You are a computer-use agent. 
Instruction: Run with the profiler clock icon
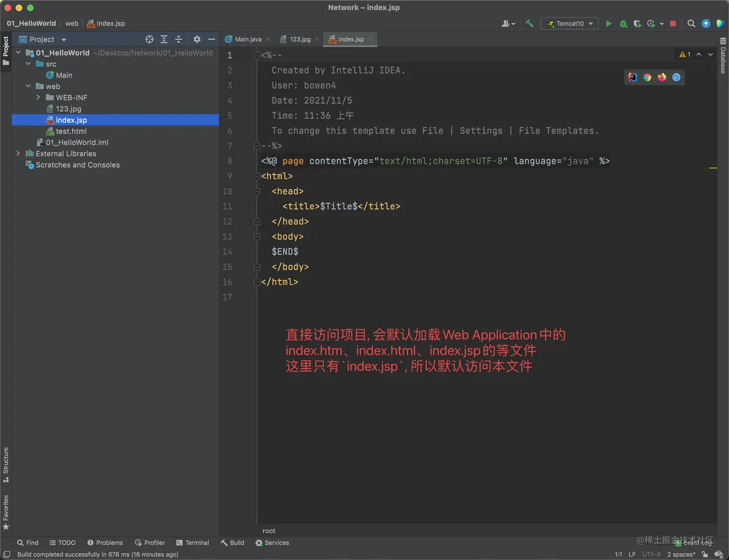[651, 23]
